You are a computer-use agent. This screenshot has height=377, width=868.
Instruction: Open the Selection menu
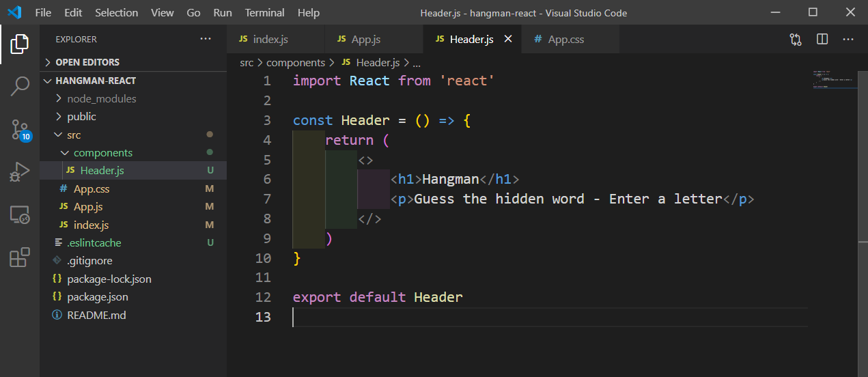tap(117, 12)
